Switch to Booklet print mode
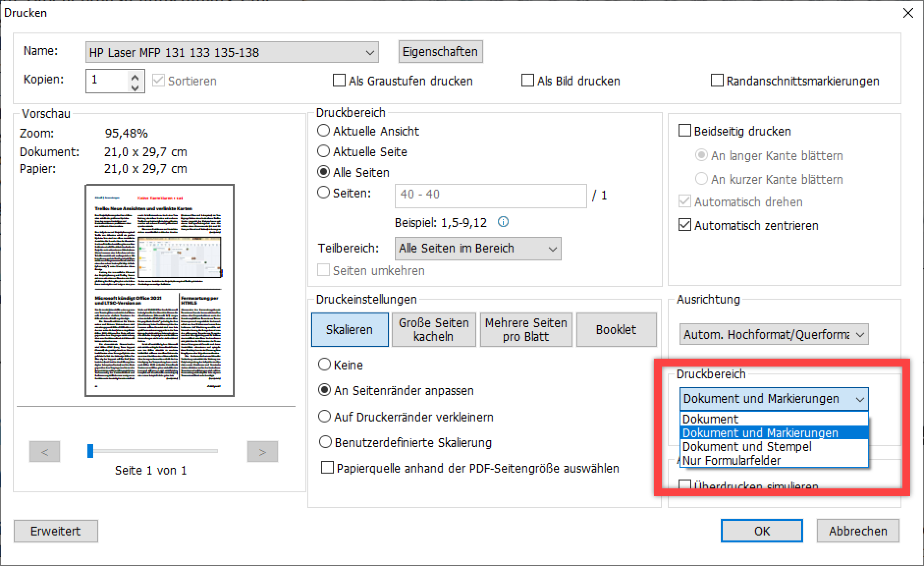Image resolution: width=924 pixels, height=566 pixels. (616, 330)
